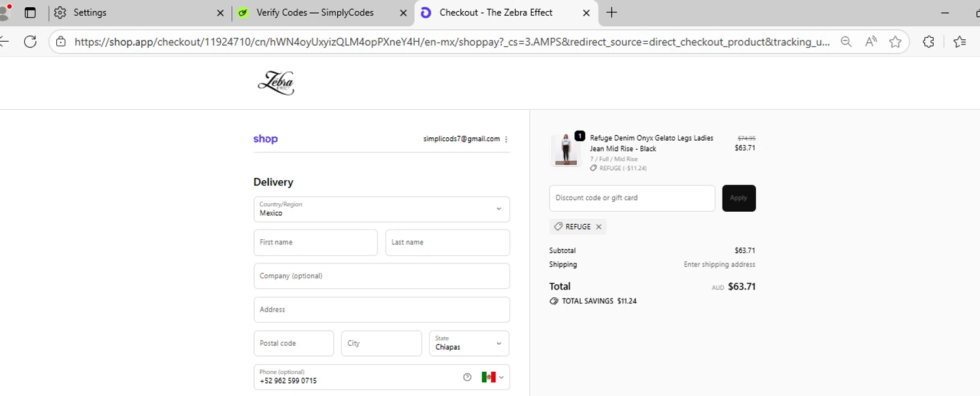Minimize the browser window
The height and width of the screenshot is (396, 980).
click(945, 12)
